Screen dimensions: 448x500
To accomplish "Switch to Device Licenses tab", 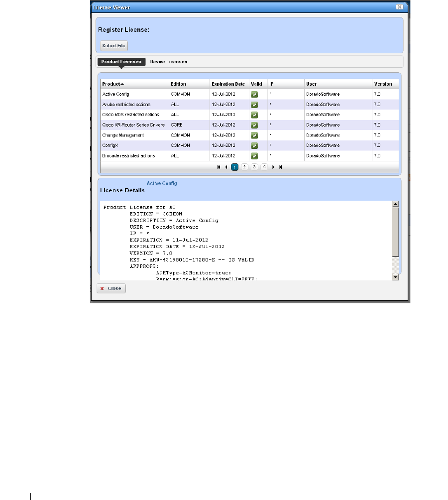I will coord(169,62).
